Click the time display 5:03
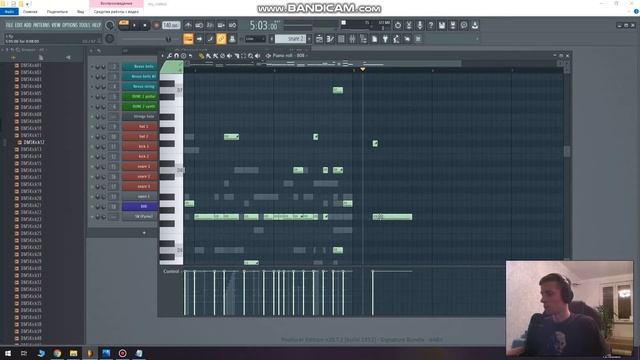640x360 pixels. 264,26
